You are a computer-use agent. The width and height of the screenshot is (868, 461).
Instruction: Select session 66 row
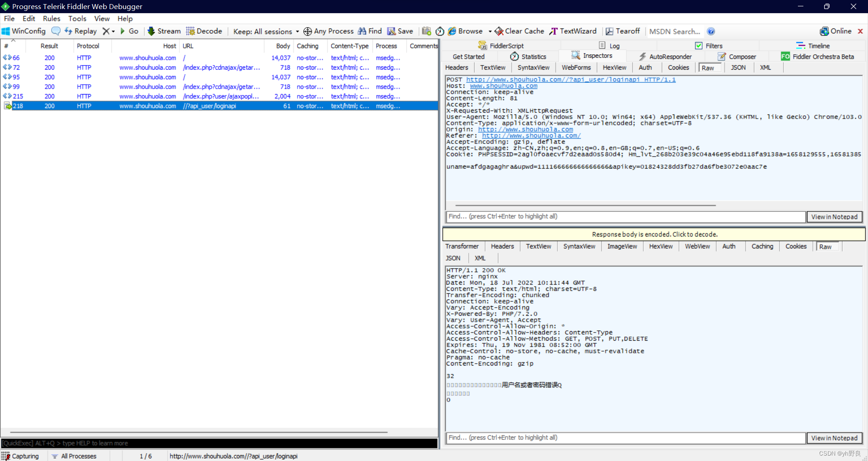coord(219,58)
